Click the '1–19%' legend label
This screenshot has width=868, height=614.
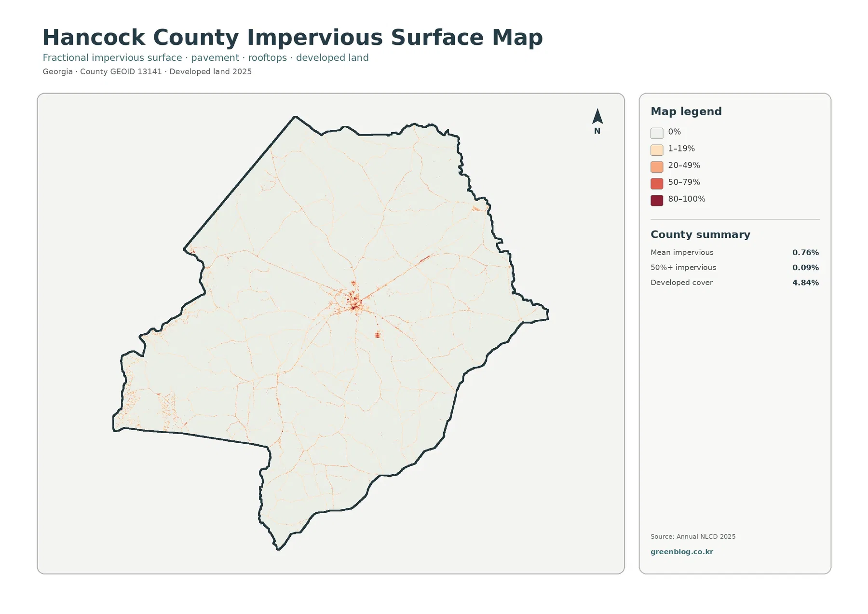[x=681, y=149]
